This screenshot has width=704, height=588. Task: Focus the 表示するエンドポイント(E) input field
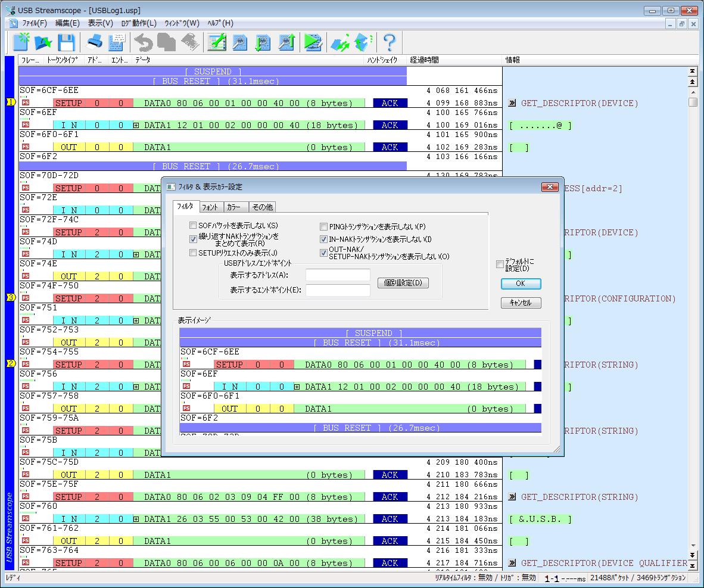pyautogui.click(x=338, y=290)
